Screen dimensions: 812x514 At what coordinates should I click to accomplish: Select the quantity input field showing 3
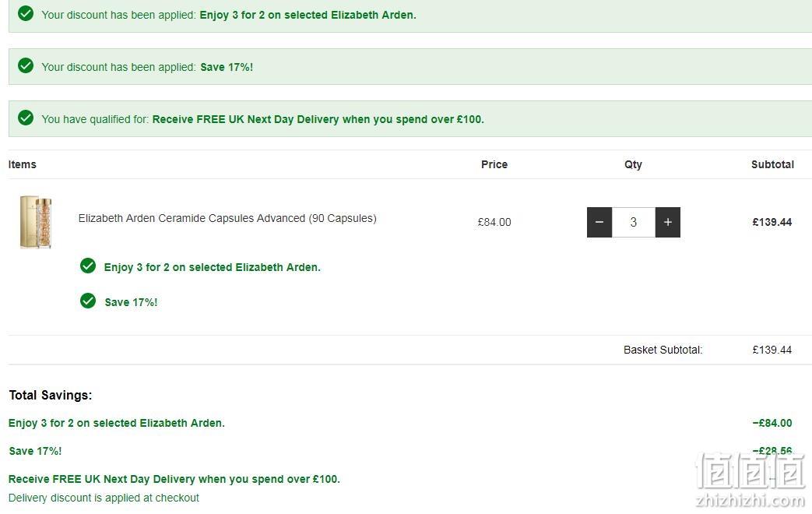634,222
